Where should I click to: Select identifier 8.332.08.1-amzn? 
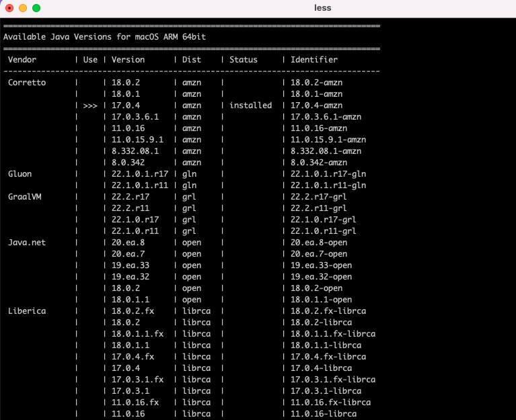[326, 151]
